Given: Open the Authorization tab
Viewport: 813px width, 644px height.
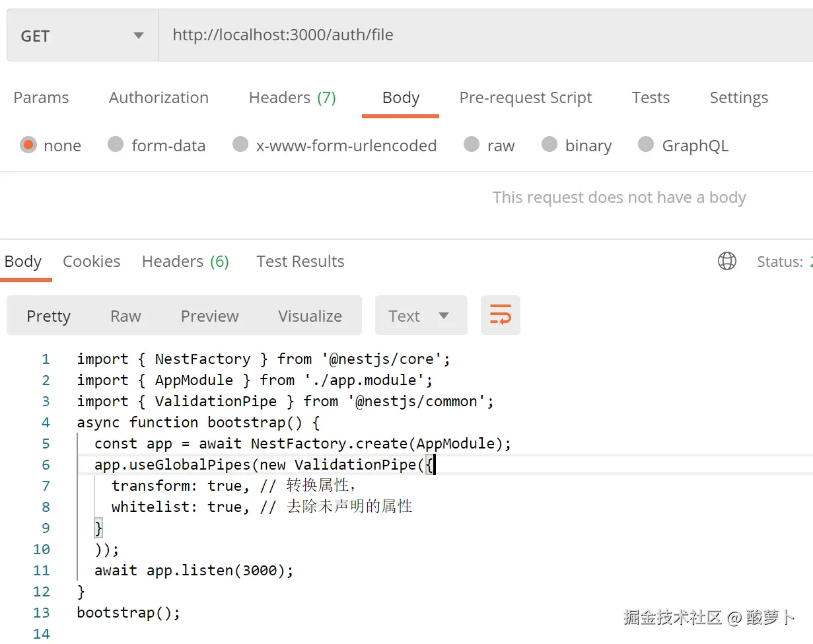Looking at the screenshot, I should click(x=159, y=98).
